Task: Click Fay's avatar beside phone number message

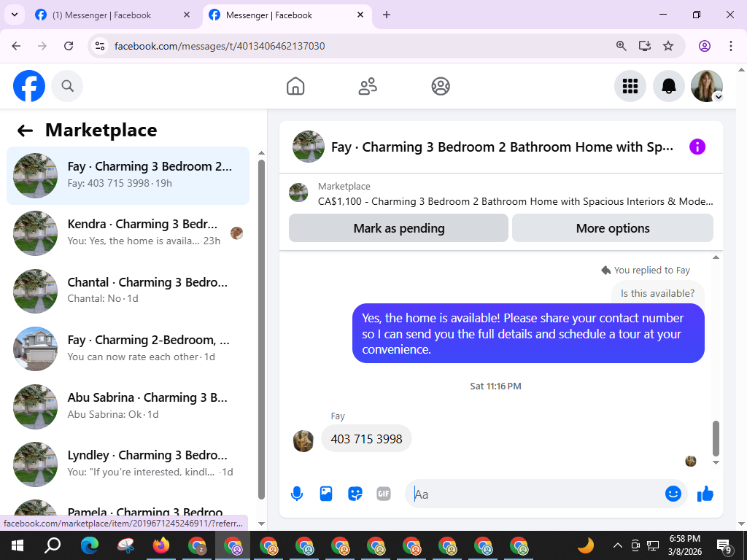Action: (x=303, y=440)
